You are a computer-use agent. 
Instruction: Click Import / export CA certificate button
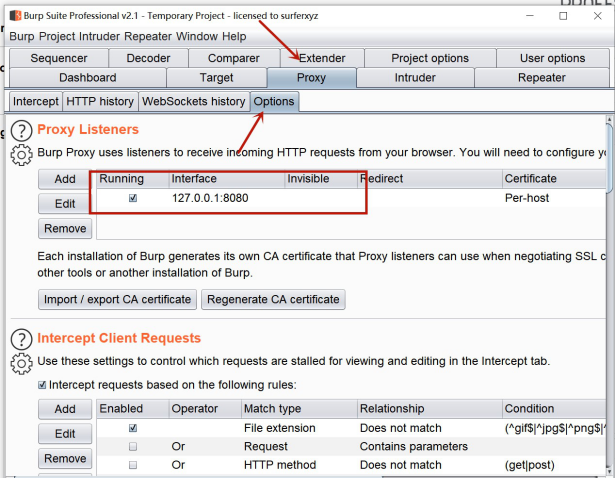click(117, 299)
